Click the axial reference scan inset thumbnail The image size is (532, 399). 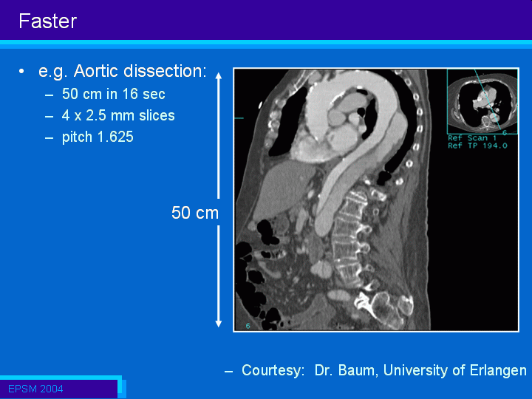pyautogui.click(x=482, y=101)
